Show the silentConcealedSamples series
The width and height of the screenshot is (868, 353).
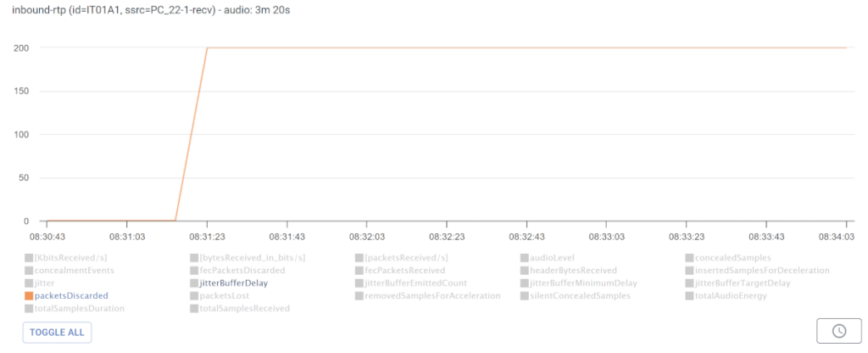pos(580,295)
